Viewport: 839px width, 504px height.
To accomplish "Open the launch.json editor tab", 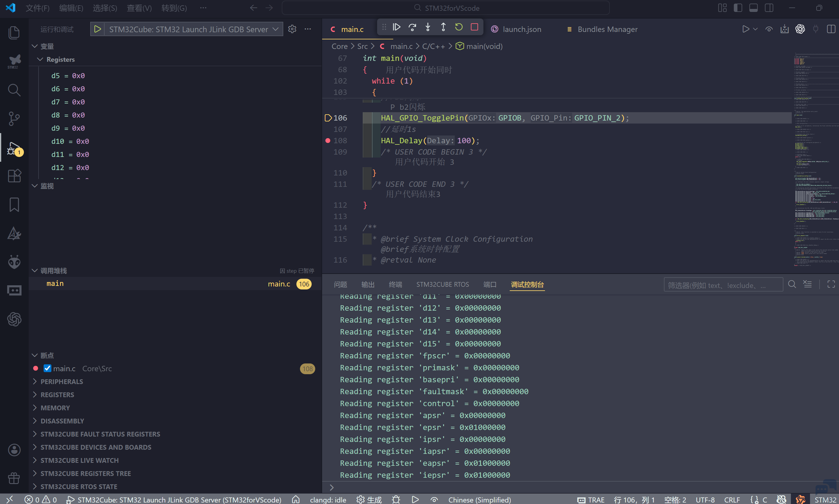I will pos(521,29).
